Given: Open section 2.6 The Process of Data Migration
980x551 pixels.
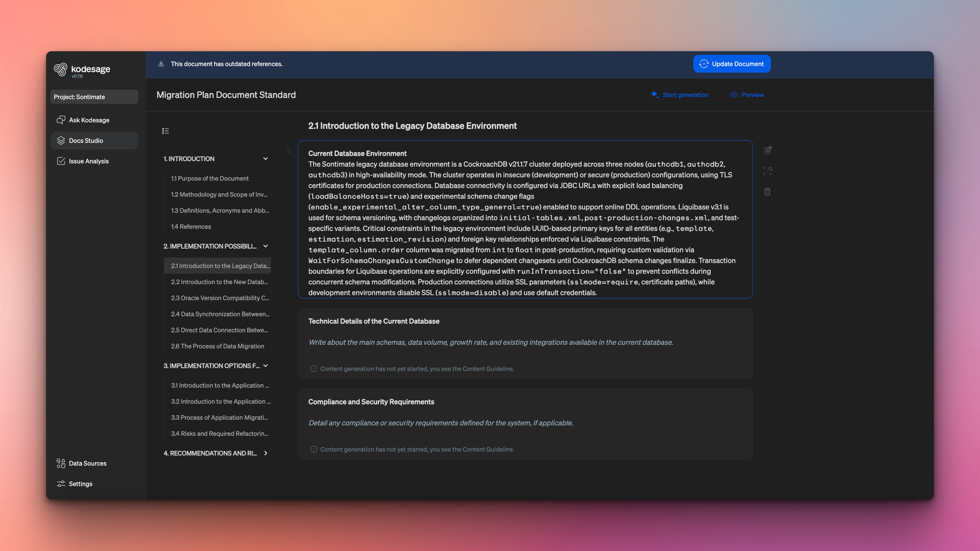Looking at the screenshot, I should point(218,346).
